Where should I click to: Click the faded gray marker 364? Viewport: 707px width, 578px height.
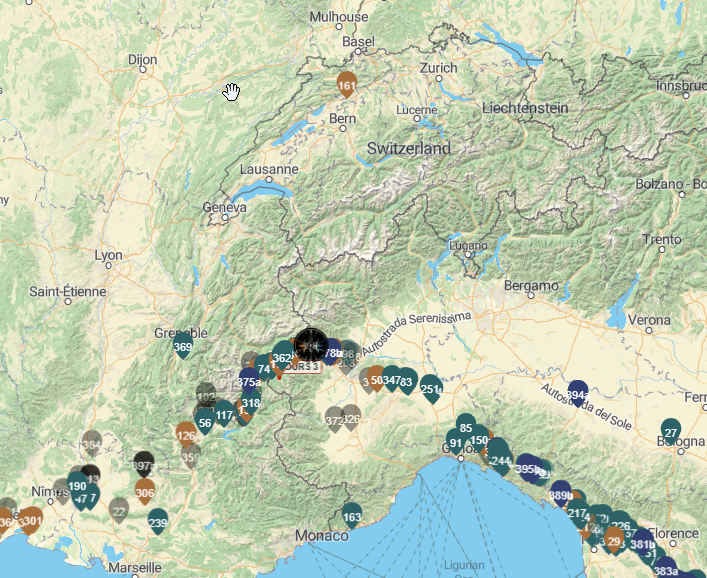tap(92, 445)
